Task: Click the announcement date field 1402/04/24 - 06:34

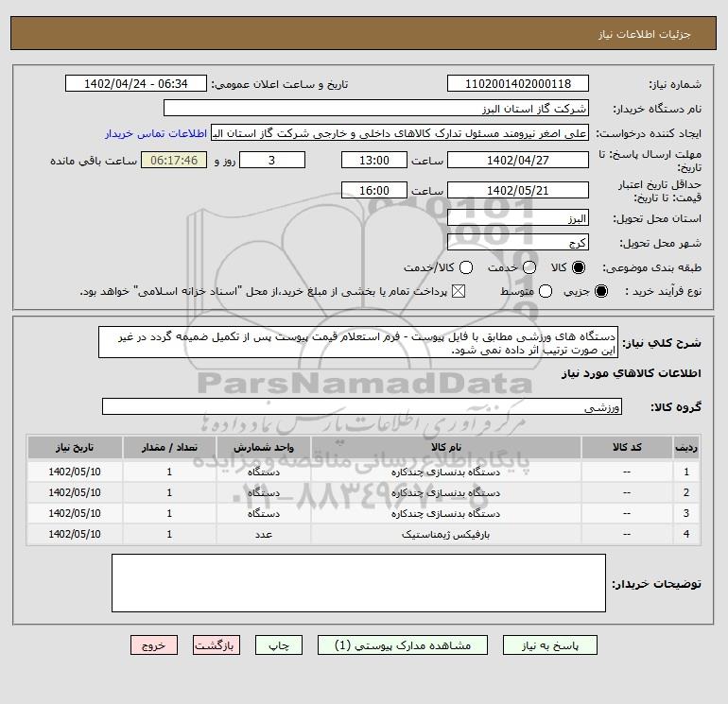Action: (x=136, y=84)
